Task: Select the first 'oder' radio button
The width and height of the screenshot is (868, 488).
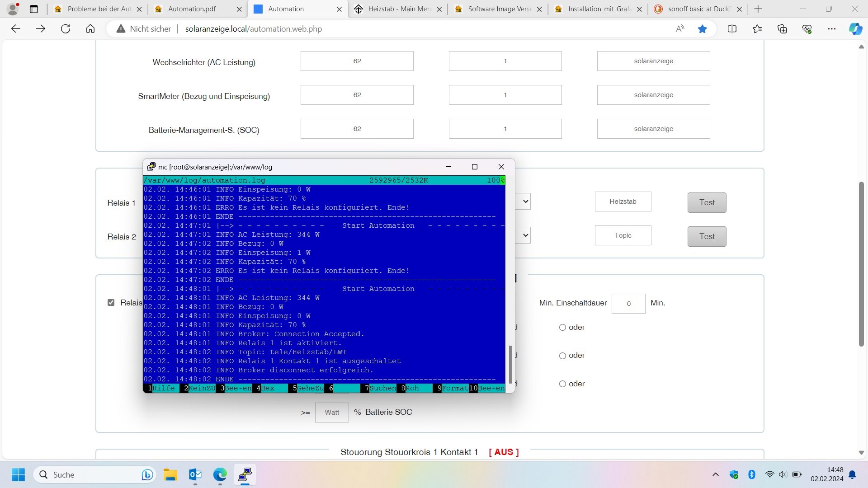Action: 562,328
